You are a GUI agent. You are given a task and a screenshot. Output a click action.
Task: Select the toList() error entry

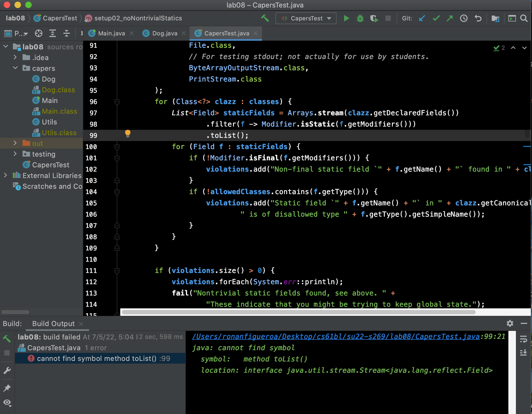click(103, 358)
